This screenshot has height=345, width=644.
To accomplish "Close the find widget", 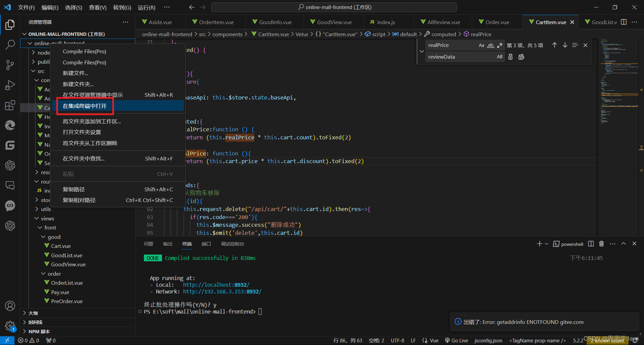I will [585, 45].
